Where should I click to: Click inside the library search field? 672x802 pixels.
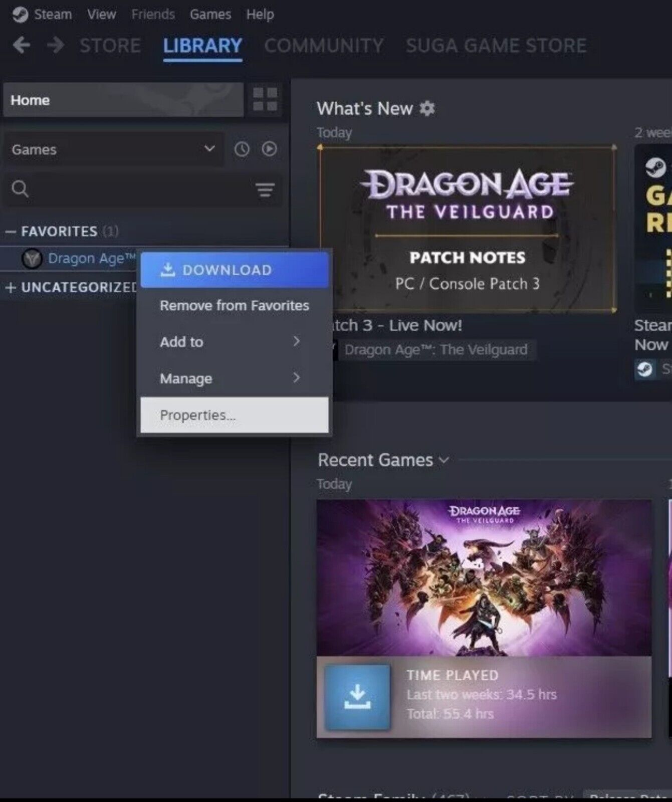point(143,189)
